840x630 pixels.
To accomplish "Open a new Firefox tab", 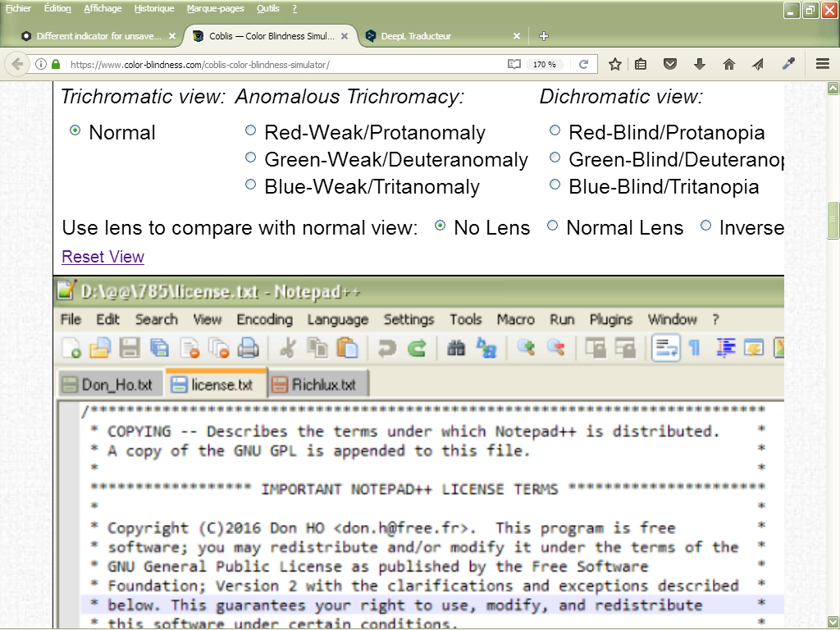I will click(544, 36).
